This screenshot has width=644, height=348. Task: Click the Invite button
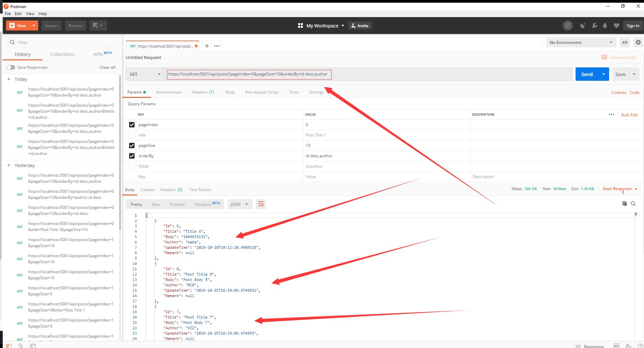(x=360, y=25)
